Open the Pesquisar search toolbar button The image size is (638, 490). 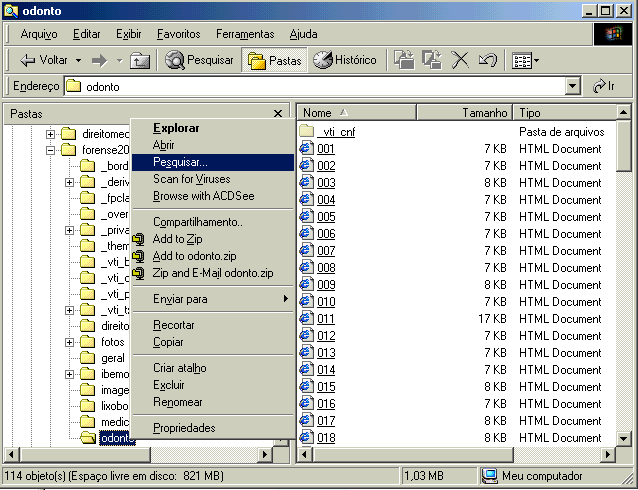pyautogui.click(x=200, y=60)
